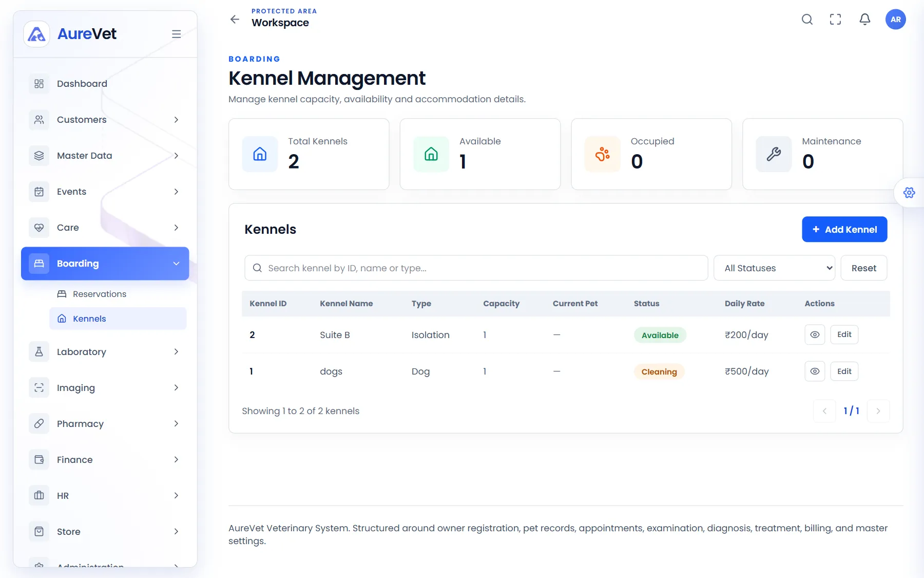
Task: Reset the kennel filters
Action: pos(864,268)
